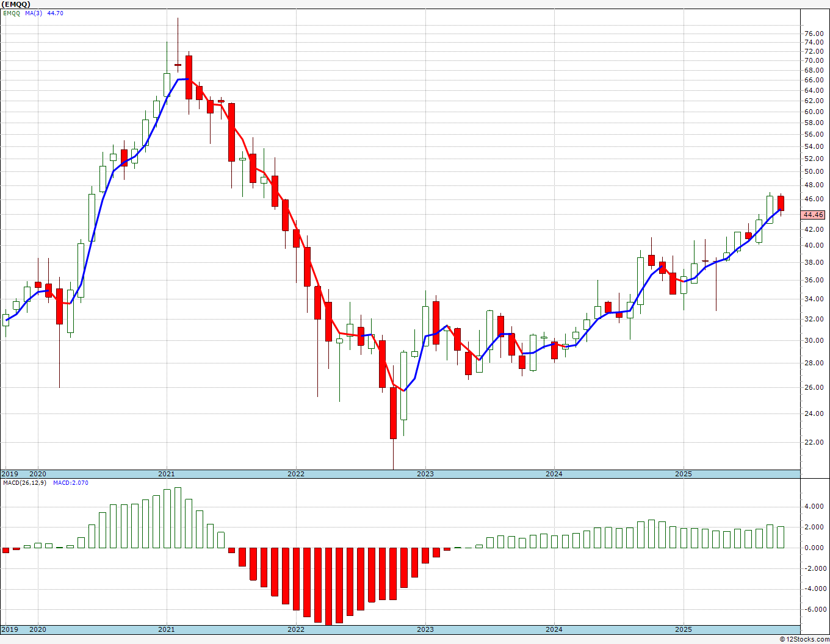830x644 pixels.
Task: Select the "50.00" price axis label
Action: (x=814, y=171)
